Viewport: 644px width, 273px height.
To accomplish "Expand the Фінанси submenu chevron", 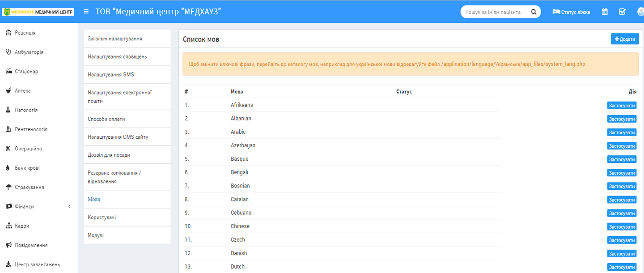I will (x=69, y=206).
